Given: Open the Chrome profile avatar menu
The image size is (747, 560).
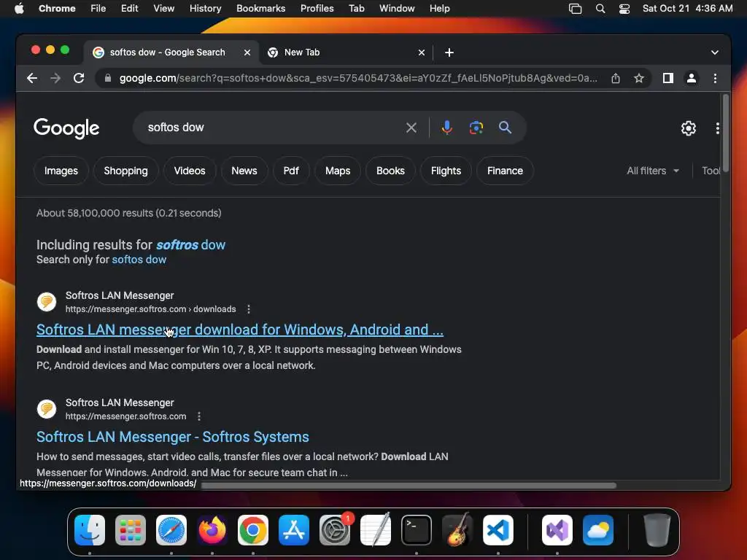Looking at the screenshot, I should (692, 78).
